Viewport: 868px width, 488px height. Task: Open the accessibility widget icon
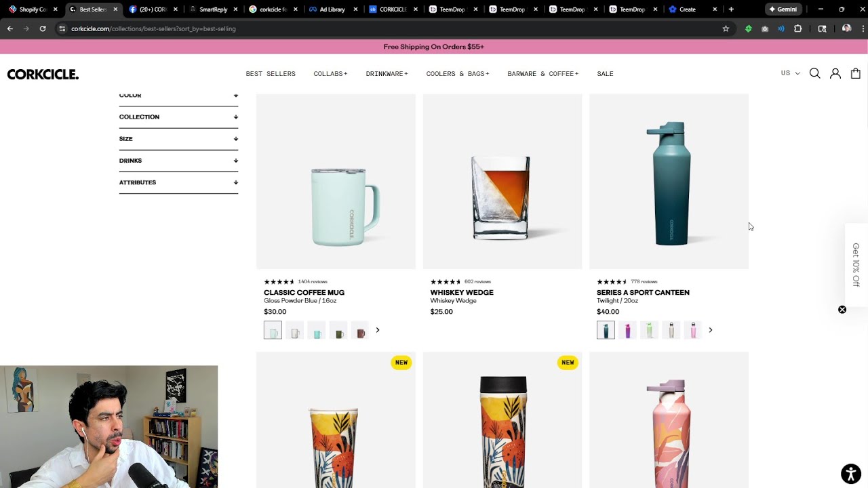click(850, 473)
